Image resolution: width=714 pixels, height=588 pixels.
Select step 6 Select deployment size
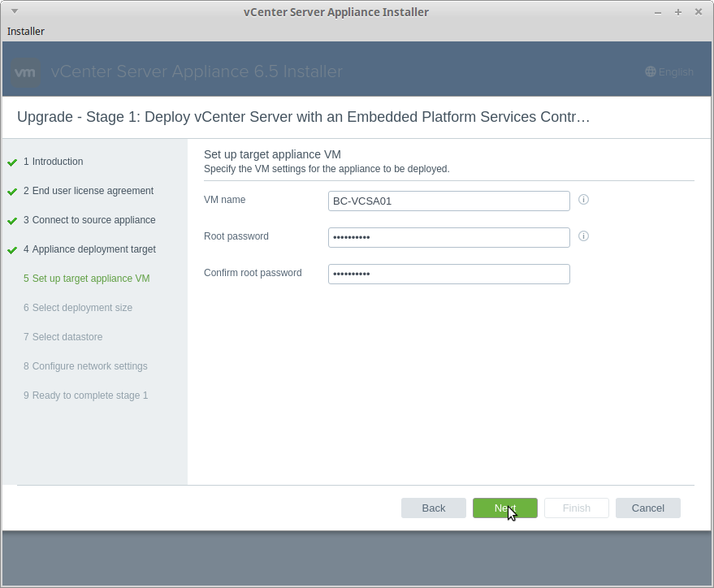(x=78, y=308)
